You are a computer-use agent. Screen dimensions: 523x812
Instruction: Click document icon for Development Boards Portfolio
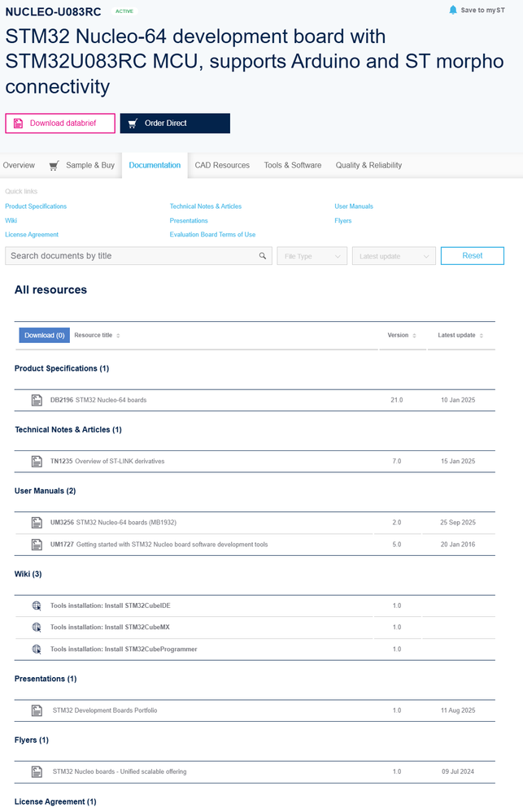click(x=37, y=710)
